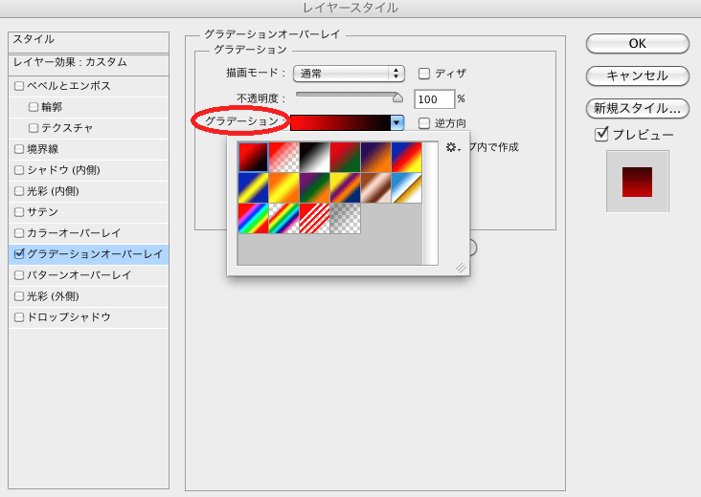Enable シャドウ (内側) checkbox

(x=19, y=170)
